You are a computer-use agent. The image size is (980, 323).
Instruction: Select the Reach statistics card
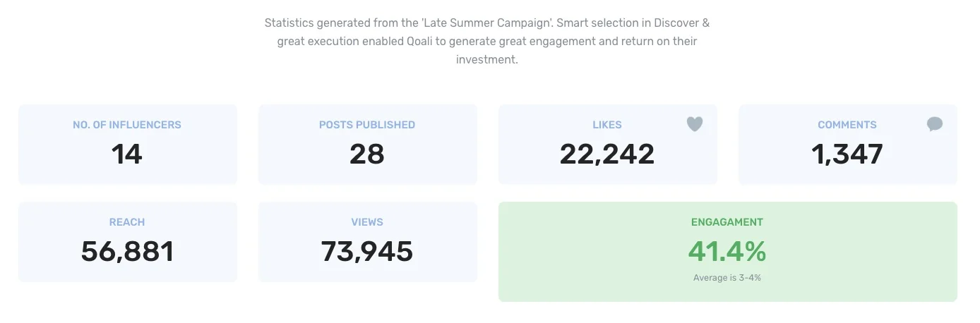pyautogui.click(x=128, y=242)
